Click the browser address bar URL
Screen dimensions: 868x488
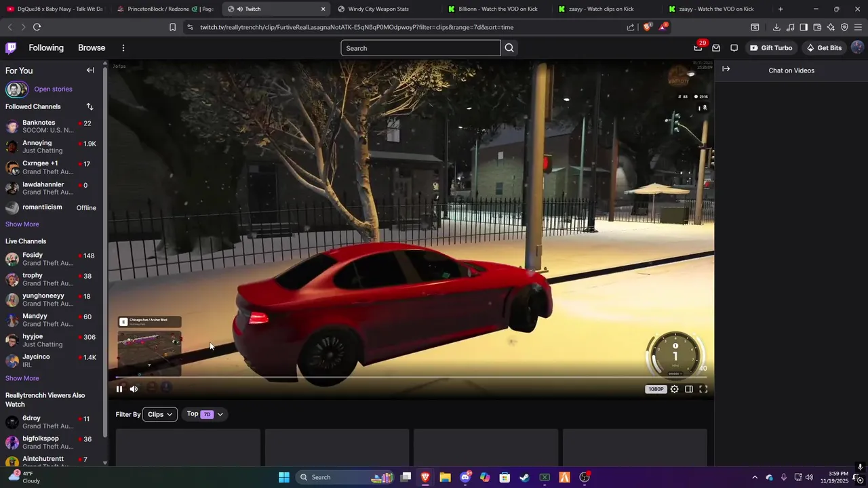(x=357, y=27)
